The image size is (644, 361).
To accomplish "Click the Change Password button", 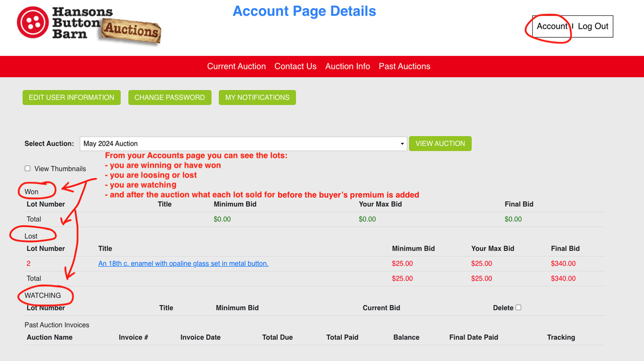I will click(x=170, y=98).
